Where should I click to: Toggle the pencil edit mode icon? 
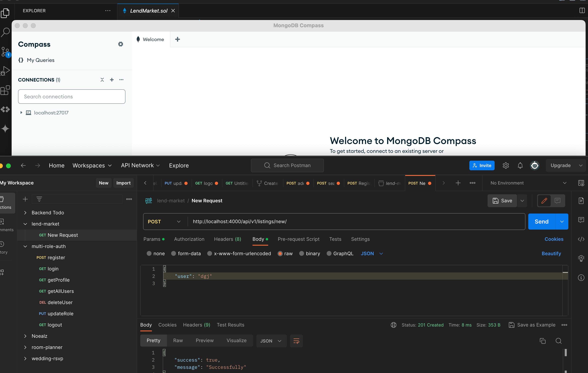(x=544, y=201)
